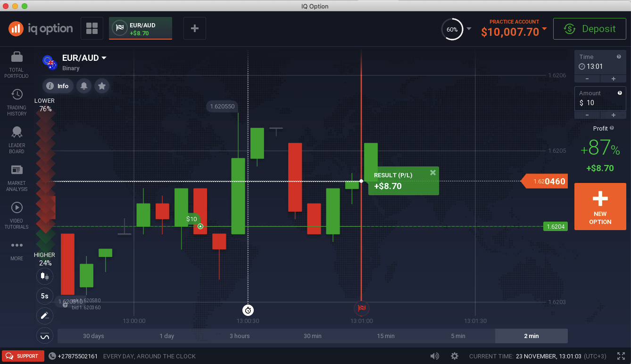This screenshot has width=631, height=364.
Task: Click the Profit help question mark
Action: [612, 128]
